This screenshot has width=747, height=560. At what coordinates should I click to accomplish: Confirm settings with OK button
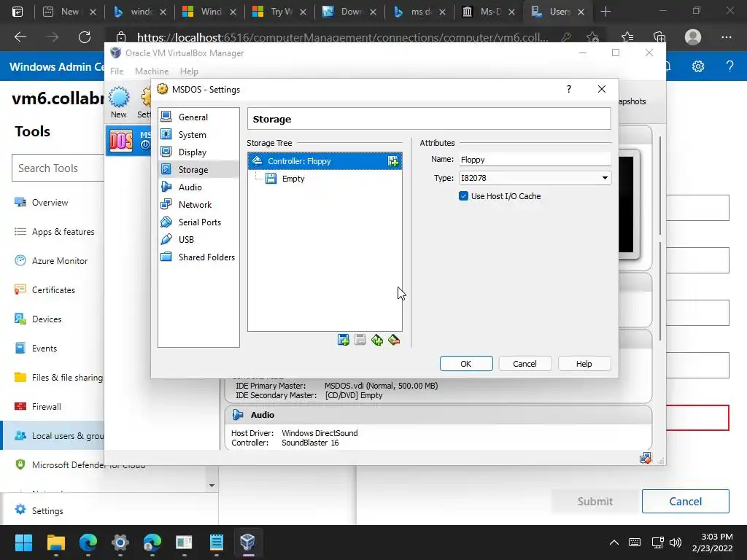point(466,364)
